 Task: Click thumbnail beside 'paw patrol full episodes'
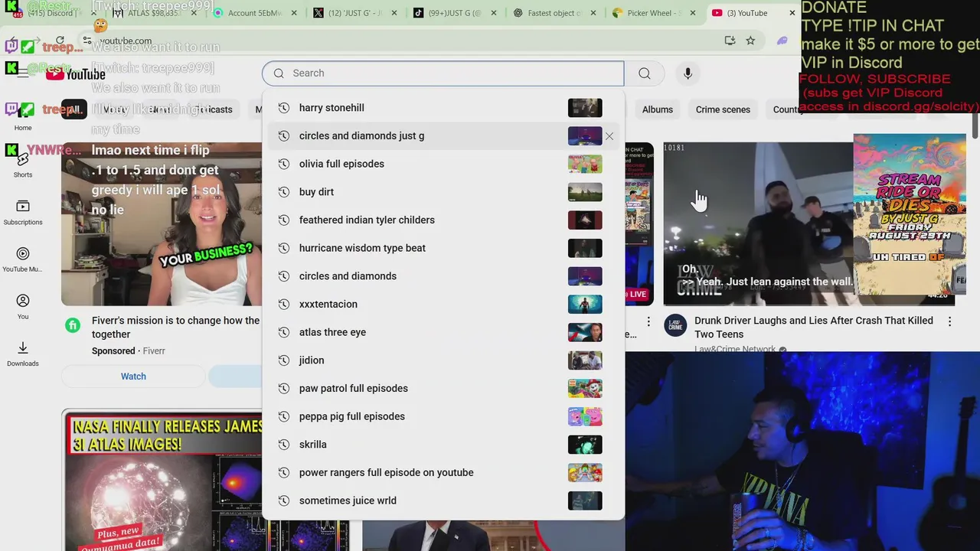tap(585, 388)
